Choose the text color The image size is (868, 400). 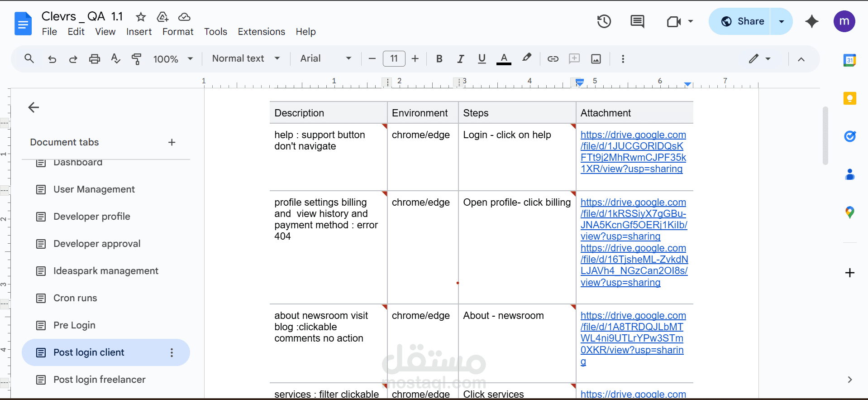(x=504, y=58)
